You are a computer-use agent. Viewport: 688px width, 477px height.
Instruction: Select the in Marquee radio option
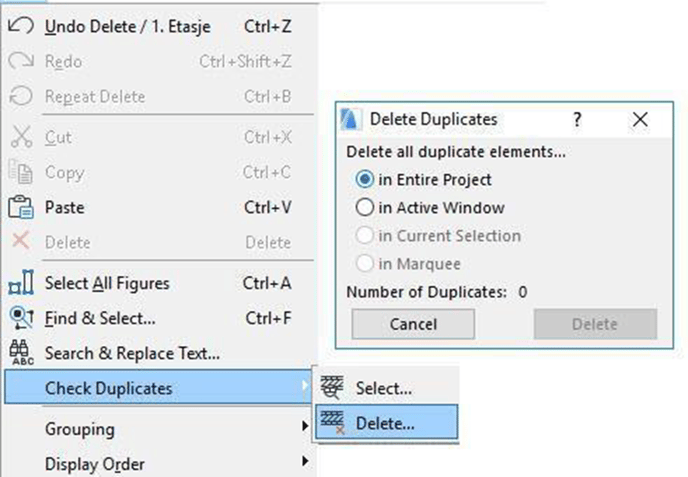pyautogui.click(x=364, y=263)
